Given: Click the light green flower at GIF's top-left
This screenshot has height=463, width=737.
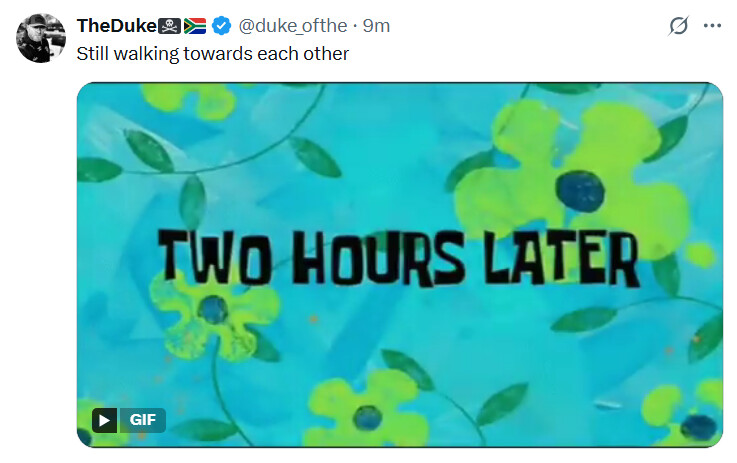Looking at the screenshot, I should (x=189, y=101).
